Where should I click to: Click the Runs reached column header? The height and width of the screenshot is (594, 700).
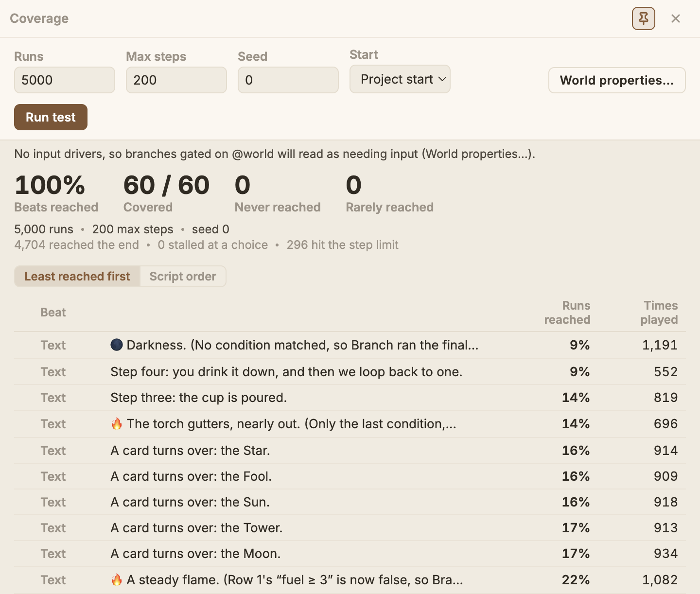pos(567,313)
